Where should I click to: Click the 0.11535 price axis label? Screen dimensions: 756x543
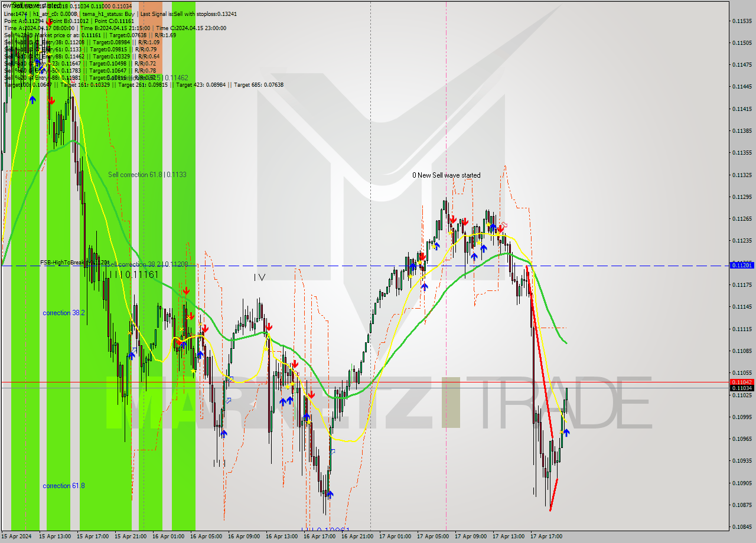tap(742, 21)
